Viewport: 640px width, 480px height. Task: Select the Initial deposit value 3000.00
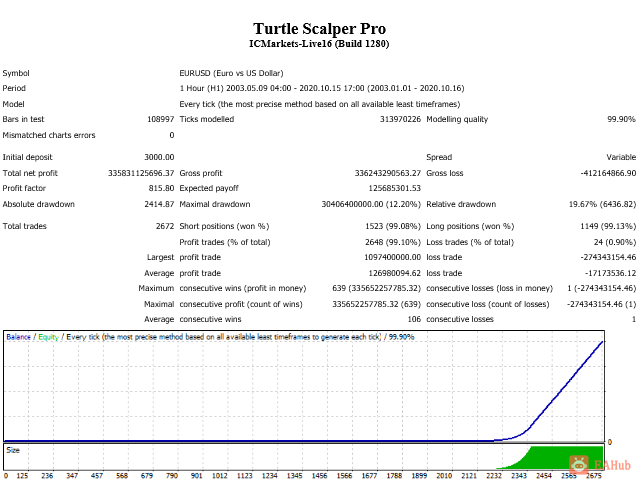click(159, 157)
